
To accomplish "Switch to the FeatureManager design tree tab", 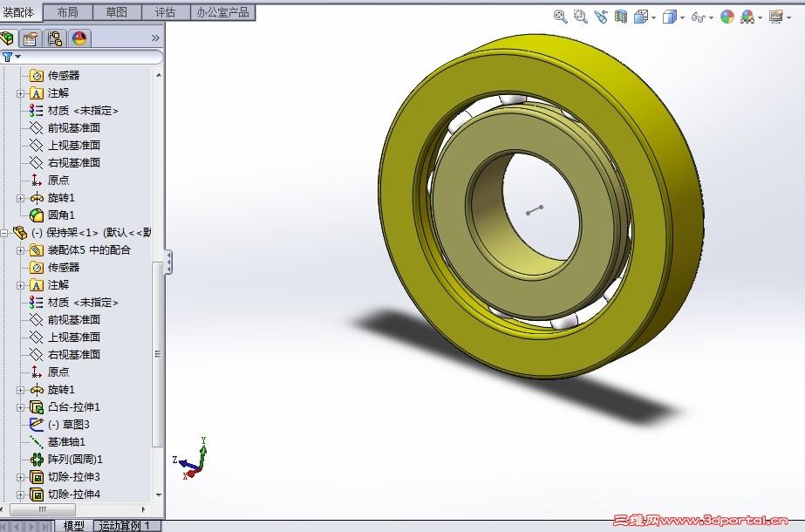I will point(7,38).
